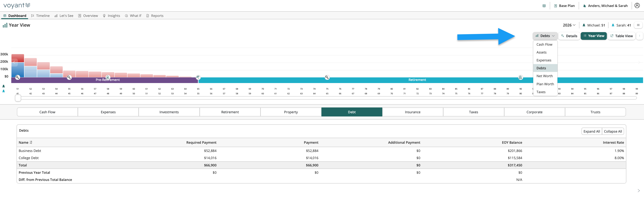Open the user account profile icon
The height and width of the screenshot is (201, 644).
pos(637,5)
